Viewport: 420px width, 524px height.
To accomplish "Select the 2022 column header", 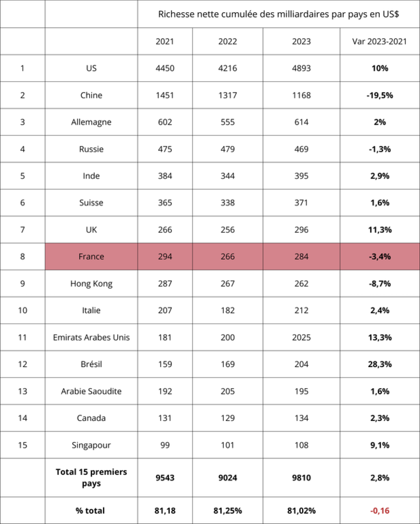I will coord(227,41).
